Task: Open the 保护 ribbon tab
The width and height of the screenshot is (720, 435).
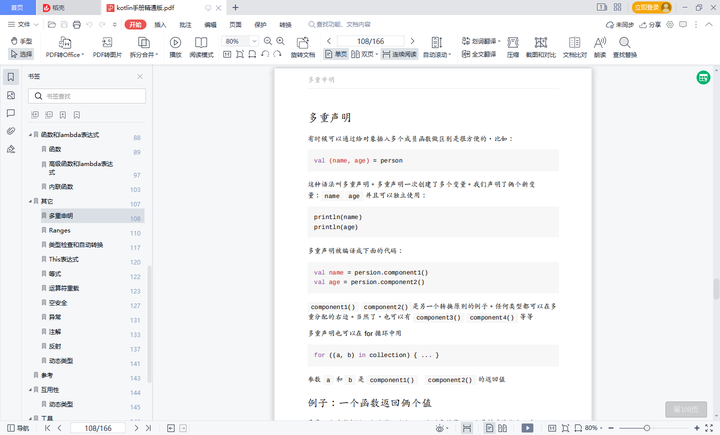Action: click(x=260, y=25)
